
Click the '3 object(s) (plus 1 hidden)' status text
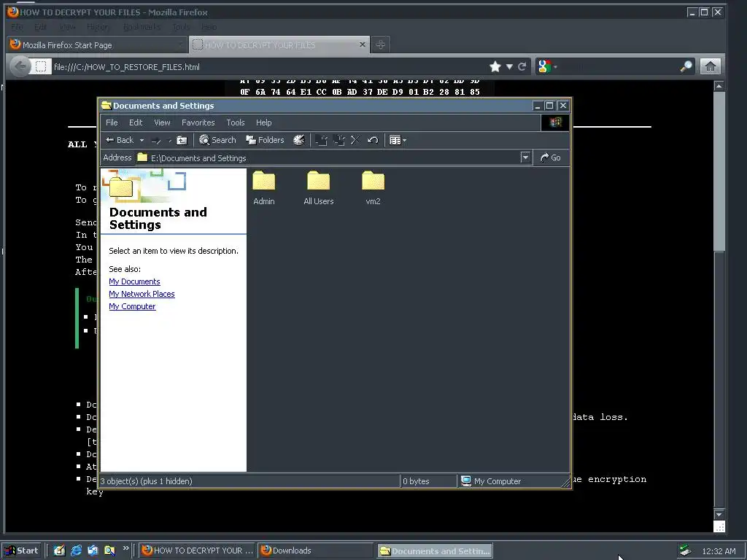pos(146,481)
